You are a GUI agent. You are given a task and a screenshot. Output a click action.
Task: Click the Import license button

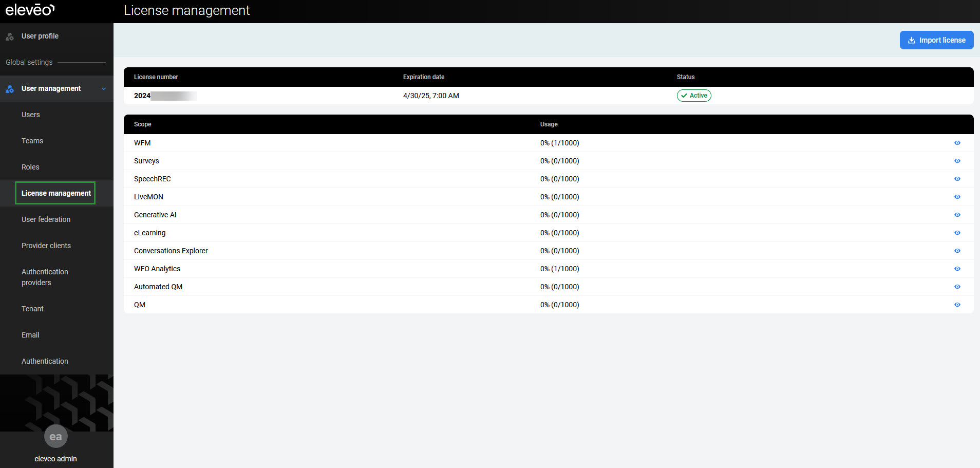coord(936,40)
